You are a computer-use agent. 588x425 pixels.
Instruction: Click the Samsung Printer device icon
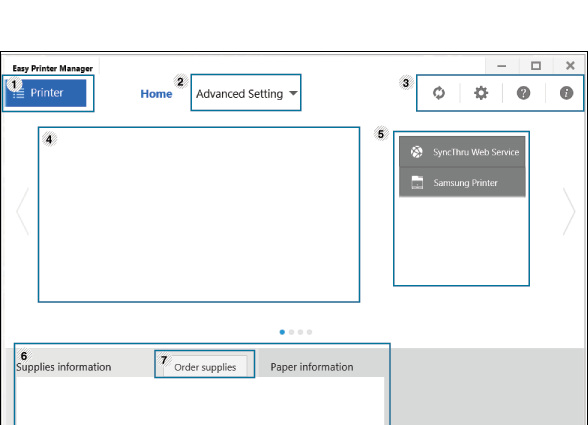pos(417,183)
